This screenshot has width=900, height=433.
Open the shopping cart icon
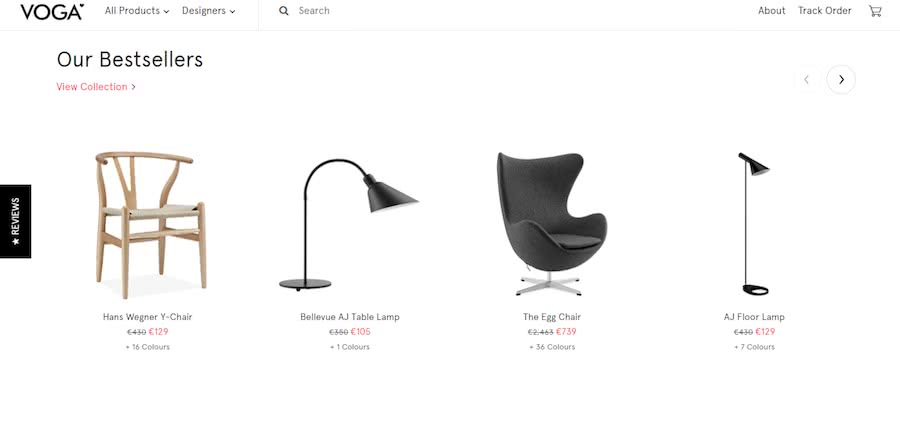pyautogui.click(x=875, y=11)
